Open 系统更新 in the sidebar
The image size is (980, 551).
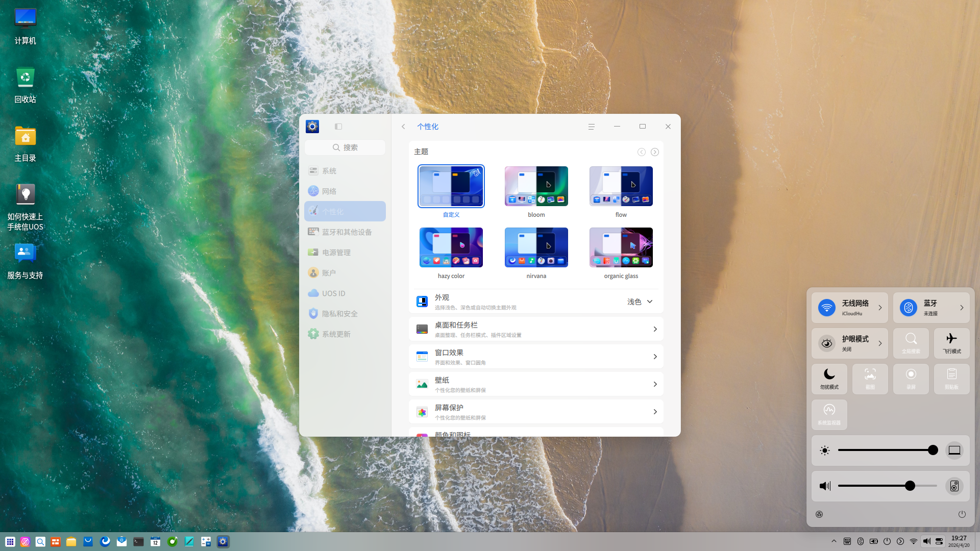coord(345,334)
